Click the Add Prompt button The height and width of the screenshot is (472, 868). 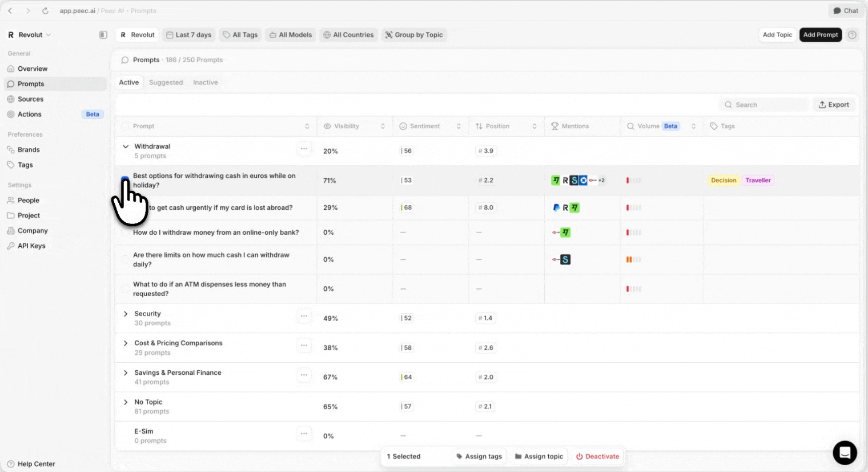(820, 35)
